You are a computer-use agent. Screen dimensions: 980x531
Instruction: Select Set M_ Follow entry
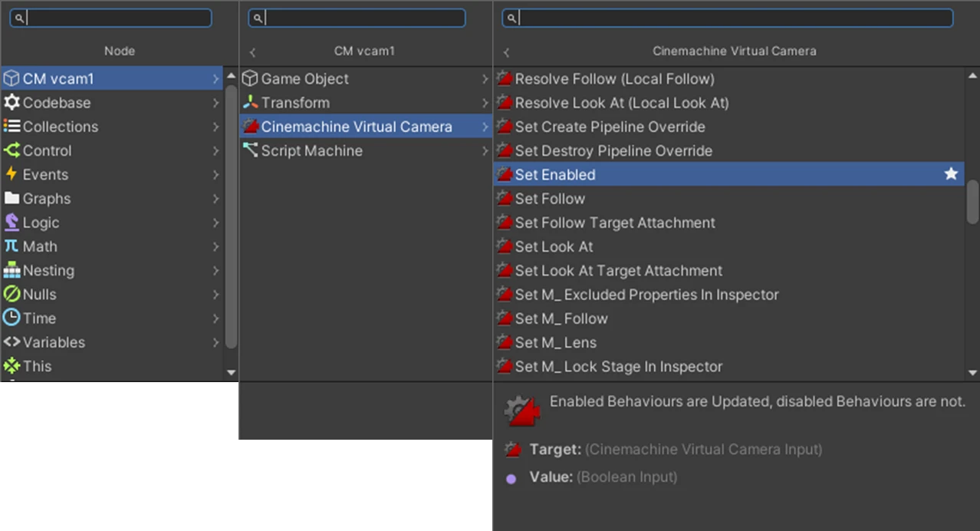click(728, 318)
